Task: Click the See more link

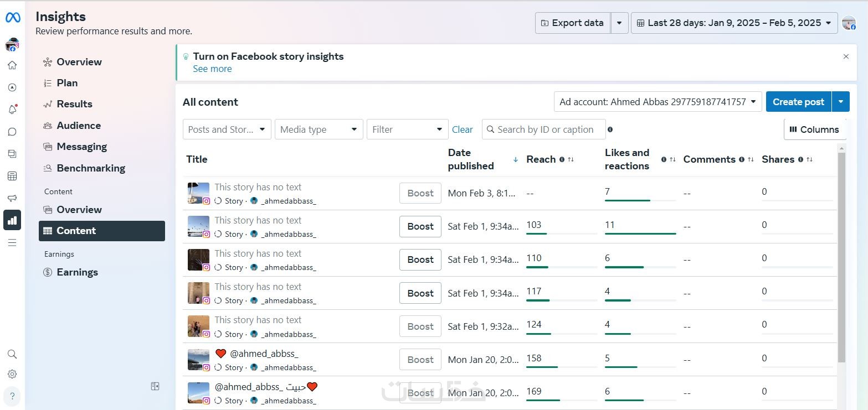Action: (x=212, y=69)
